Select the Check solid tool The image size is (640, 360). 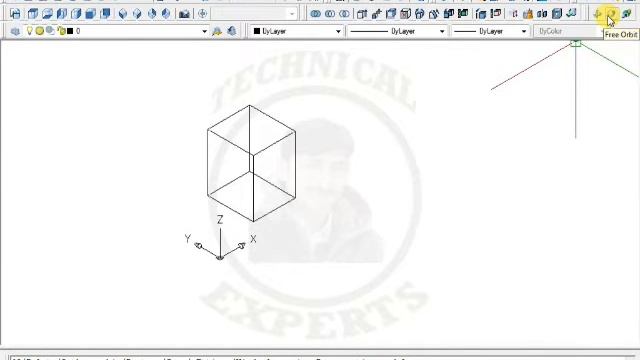point(571,14)
